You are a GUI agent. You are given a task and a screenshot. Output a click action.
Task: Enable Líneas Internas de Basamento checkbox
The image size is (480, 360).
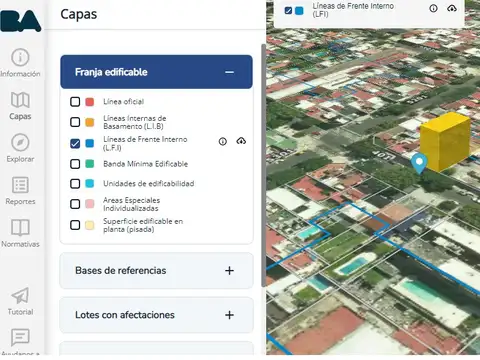tap(75, 122)
